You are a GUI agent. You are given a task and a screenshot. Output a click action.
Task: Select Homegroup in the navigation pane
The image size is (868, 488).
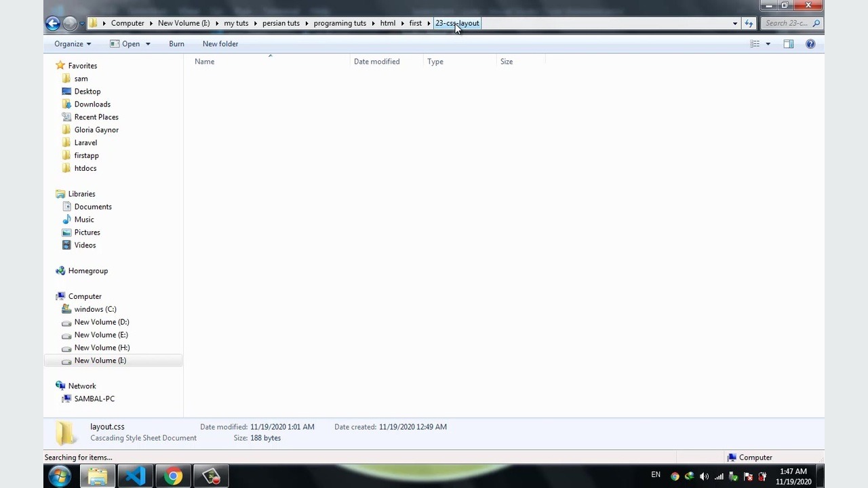[88, 271]
